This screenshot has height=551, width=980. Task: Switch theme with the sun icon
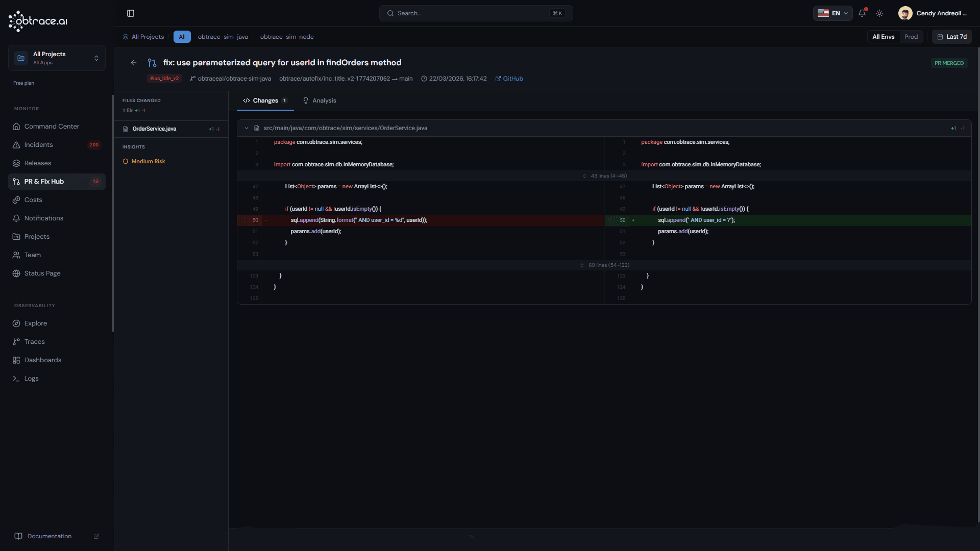[879, 13]
